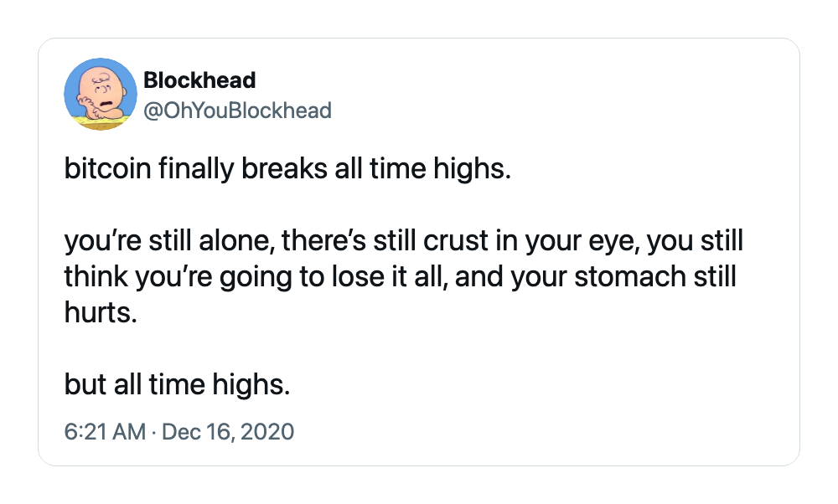This screenshot has height=504, width=838.
Task: Click the Blockhead display name
Action: [x=200, y=80]
